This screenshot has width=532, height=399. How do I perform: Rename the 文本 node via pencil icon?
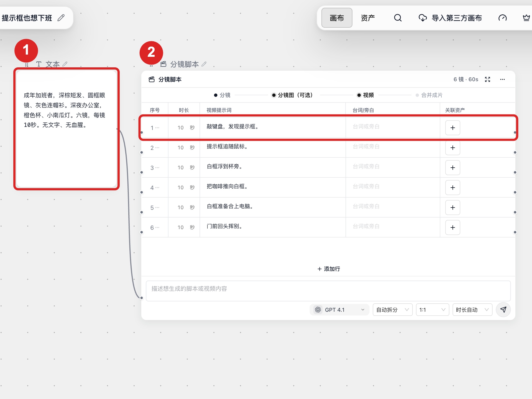[65, 64]
